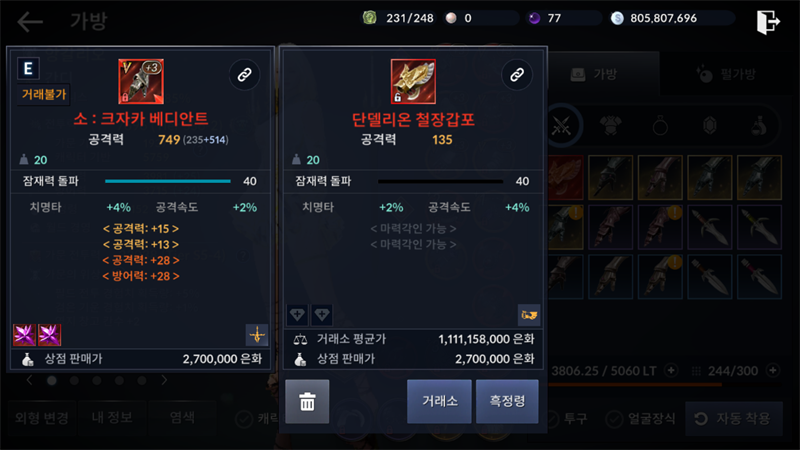This screenshot has height=450, width=800.
Task: Click the link icon on 크자카 베디안트 panel
Action: point(244,75)
